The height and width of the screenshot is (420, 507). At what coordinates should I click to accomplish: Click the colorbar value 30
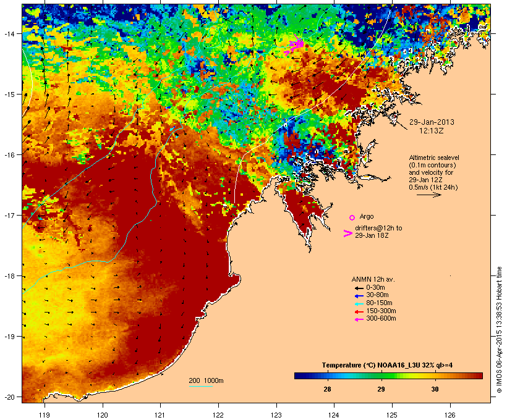[435, 389]
